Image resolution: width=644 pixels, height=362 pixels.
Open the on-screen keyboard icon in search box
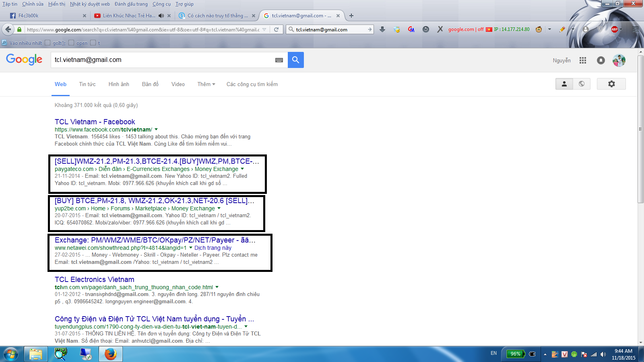point(279,60)
